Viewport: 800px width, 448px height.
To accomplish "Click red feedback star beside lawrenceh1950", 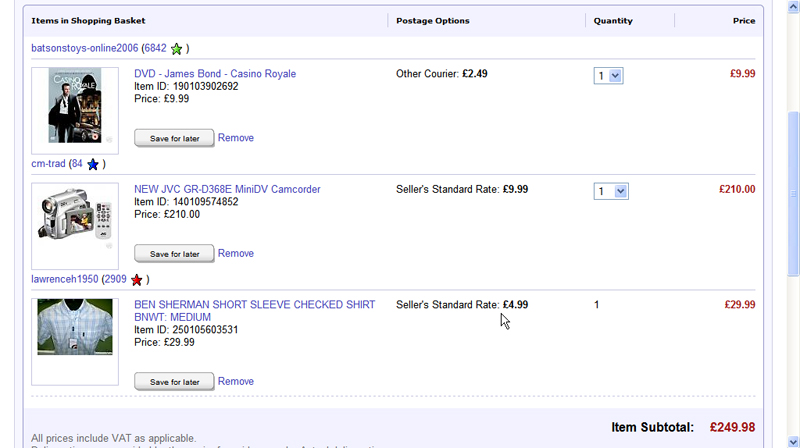I will [137, 280].
